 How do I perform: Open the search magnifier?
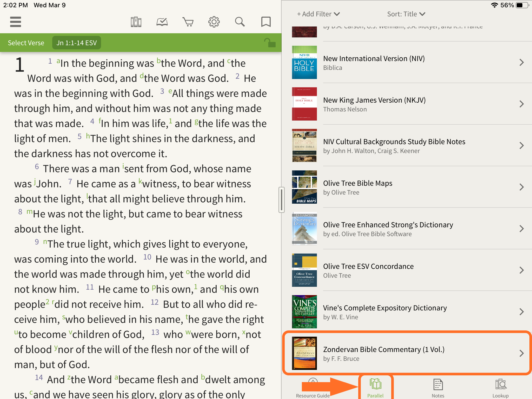tap(240, 22)
